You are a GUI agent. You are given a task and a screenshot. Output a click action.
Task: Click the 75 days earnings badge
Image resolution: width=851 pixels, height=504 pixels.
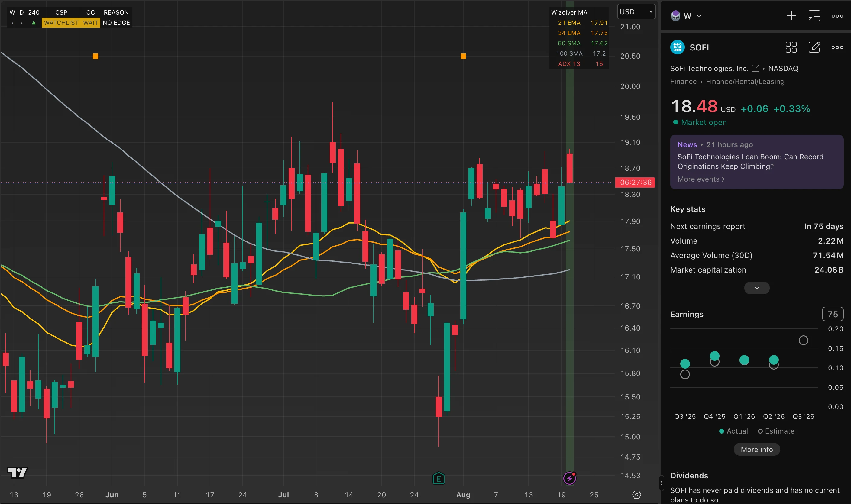(832, 314)
